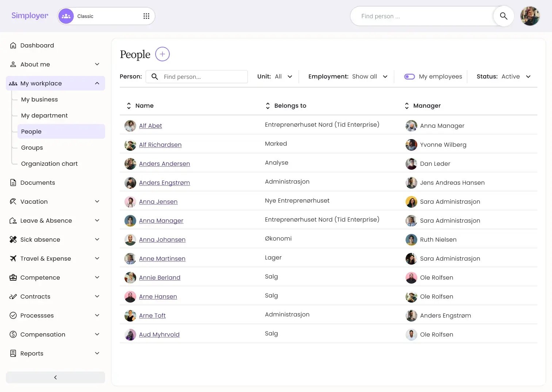Click the Økonomi unit cell
Screen dimensions: 552x392
pyautogui.click(x=278, y=238)
